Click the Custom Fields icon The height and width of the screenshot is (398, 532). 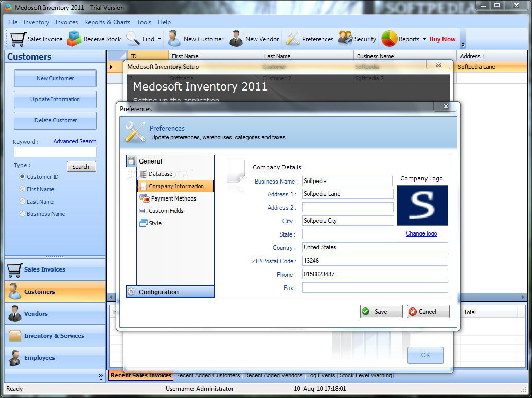click(x=143, y=211)
